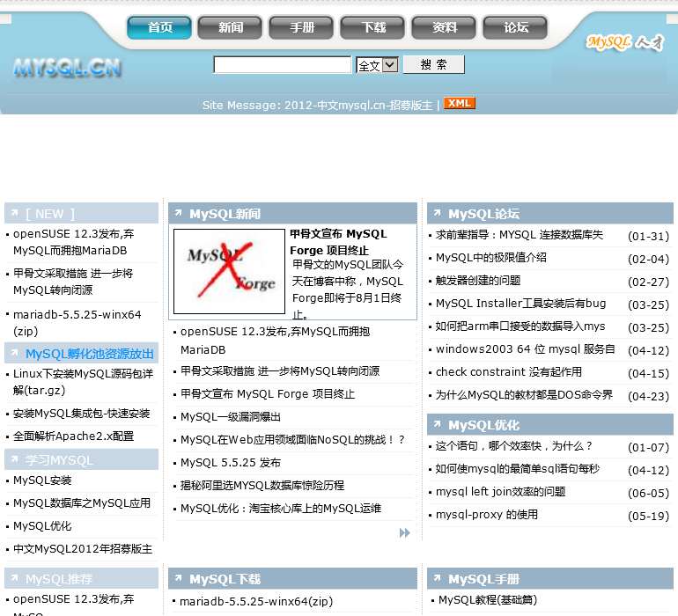Open the orange XML feed icon
This screenshot has height=616, width=678.
point(460,103)
